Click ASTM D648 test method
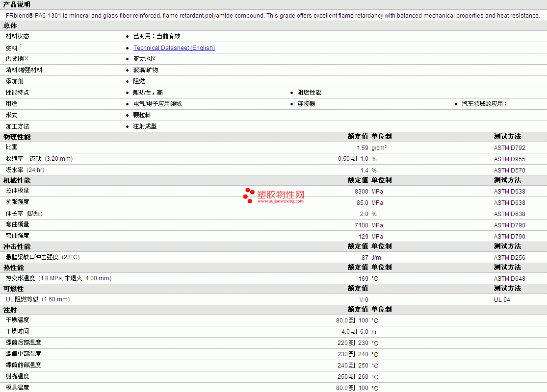The image size is (547, 392). 509,279
